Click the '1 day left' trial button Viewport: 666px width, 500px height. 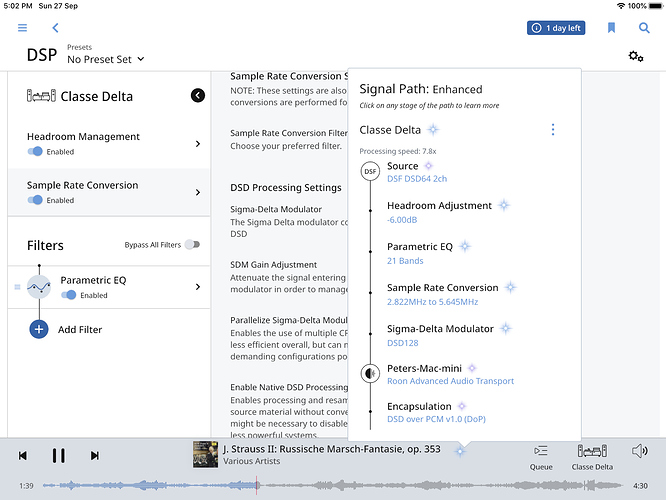(x=556, y=28)
